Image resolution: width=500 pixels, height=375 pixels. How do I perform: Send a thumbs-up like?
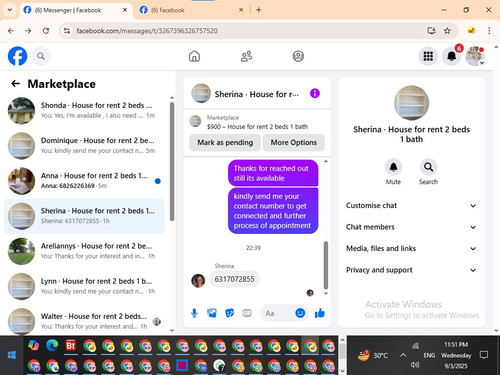(x=319, y=313)
